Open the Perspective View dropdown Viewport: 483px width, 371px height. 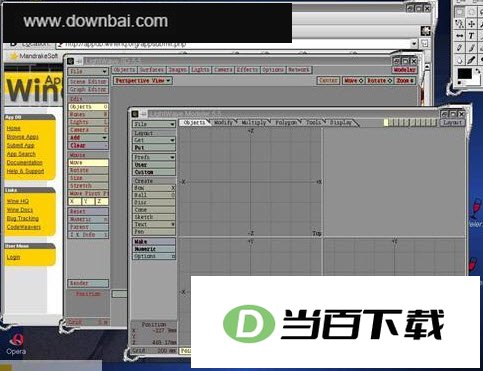143,81
